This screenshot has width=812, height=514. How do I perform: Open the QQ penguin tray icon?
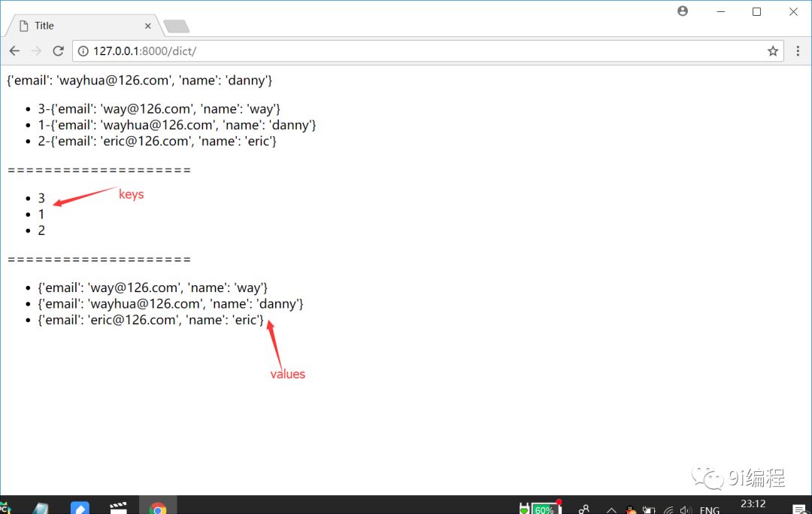click(x=631, y=509)
